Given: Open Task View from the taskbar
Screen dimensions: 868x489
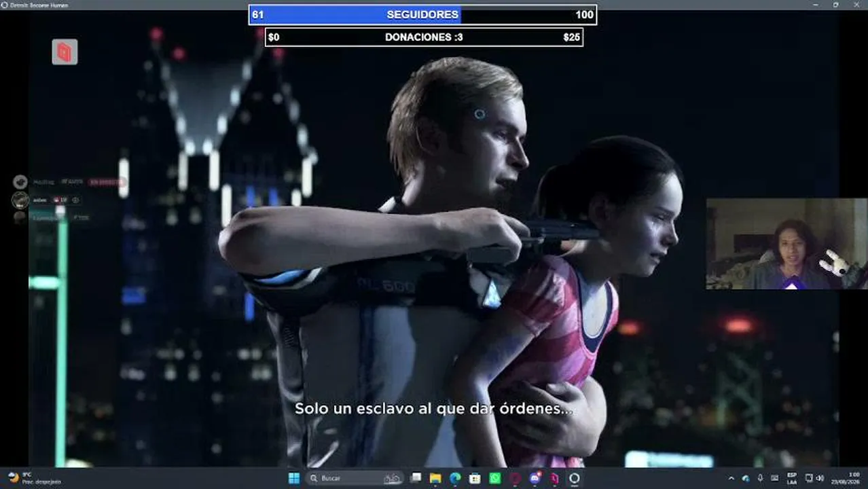Looking at the screenshot, I should point(416,478).
